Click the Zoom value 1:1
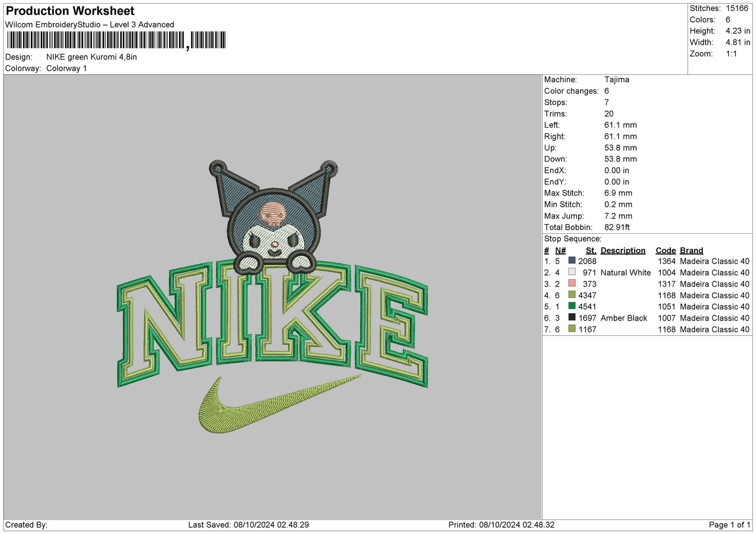 731,54
